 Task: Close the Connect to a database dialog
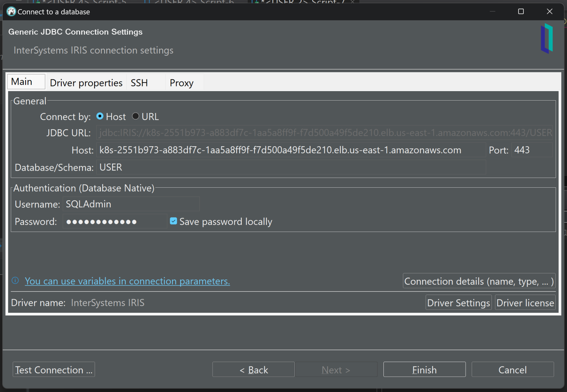coord(549,12)
